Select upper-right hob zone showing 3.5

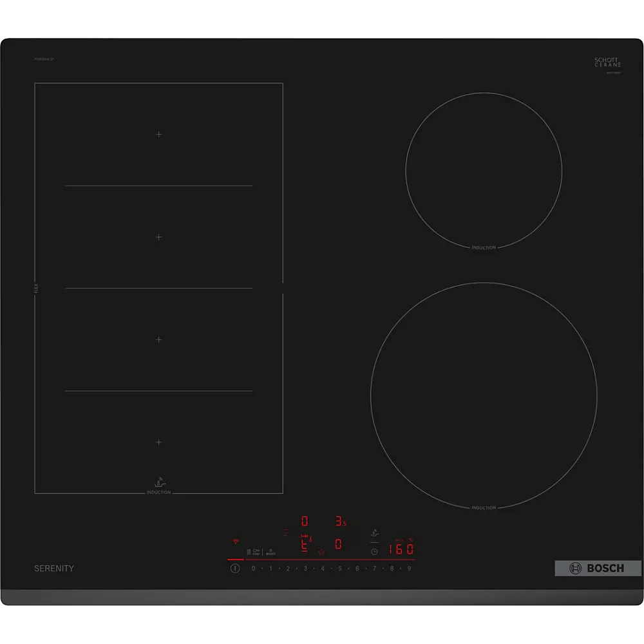click(341, 521)
